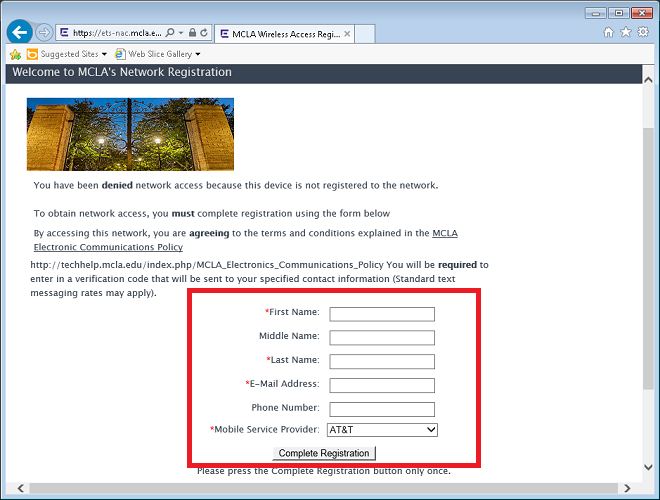Screen dimensions: 660x500
Task: Open the Mobile Service Provider AT&T dropdown
Action: (x=382, y=430)
